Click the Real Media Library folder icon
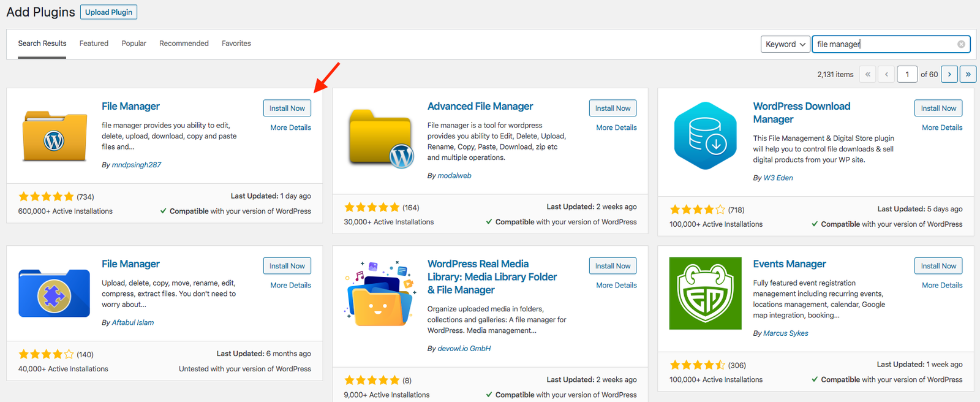The width and height of the screenshot is (980, 402). tap(380, 294)
